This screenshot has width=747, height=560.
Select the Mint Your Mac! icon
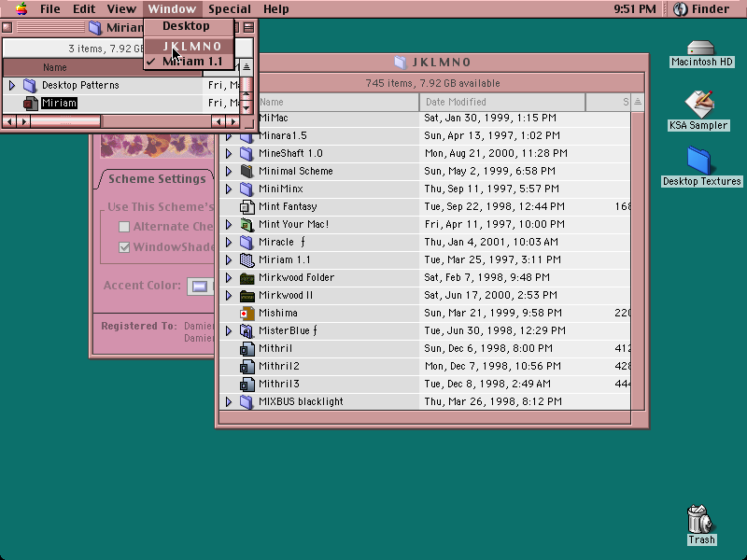247,224
